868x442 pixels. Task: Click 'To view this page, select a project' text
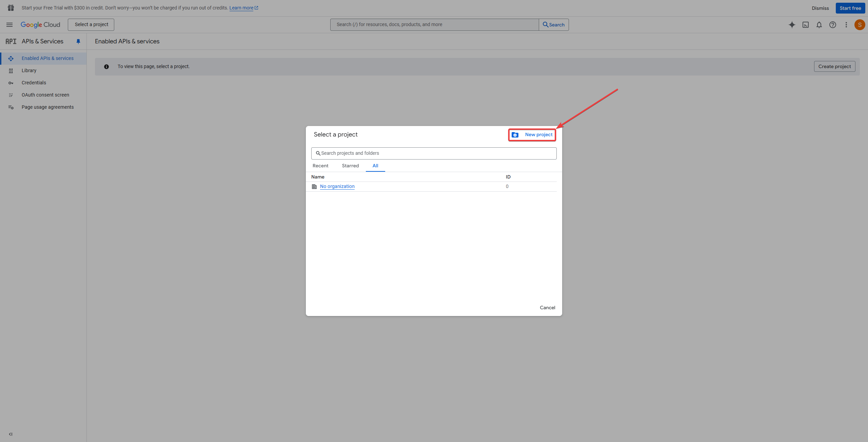coord(154,66)
